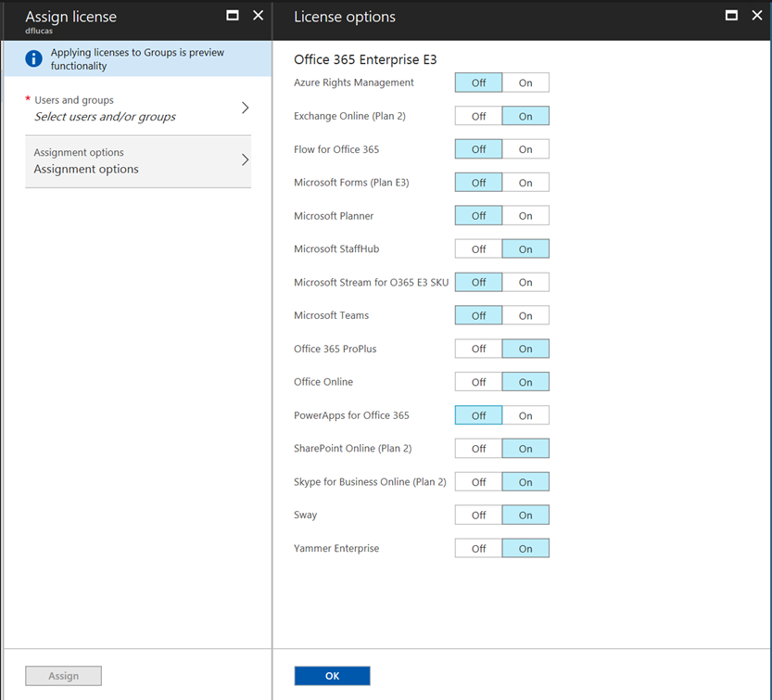Turn On Microsoft StaffHub
This screenshot has width=772, height=700.
coord(525,248)
